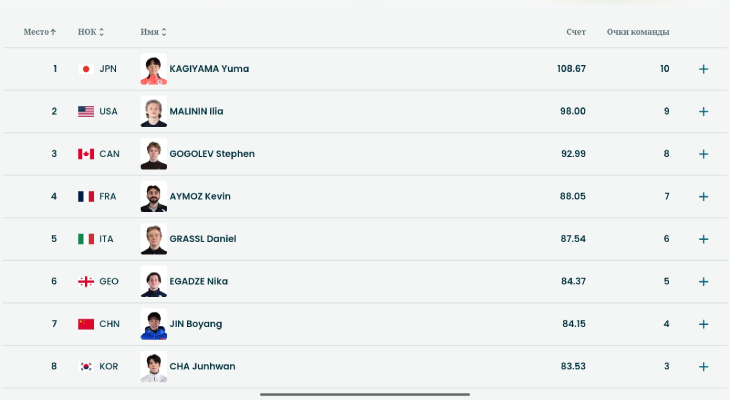
Task: Click the bottom home indicator bar
Action: pos(365,394)
